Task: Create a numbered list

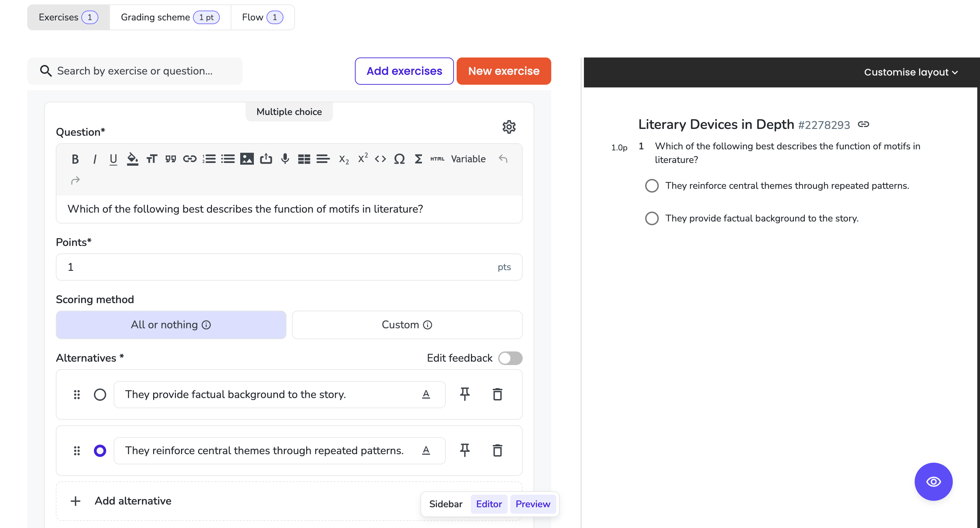Action: (x=209, y=159)
